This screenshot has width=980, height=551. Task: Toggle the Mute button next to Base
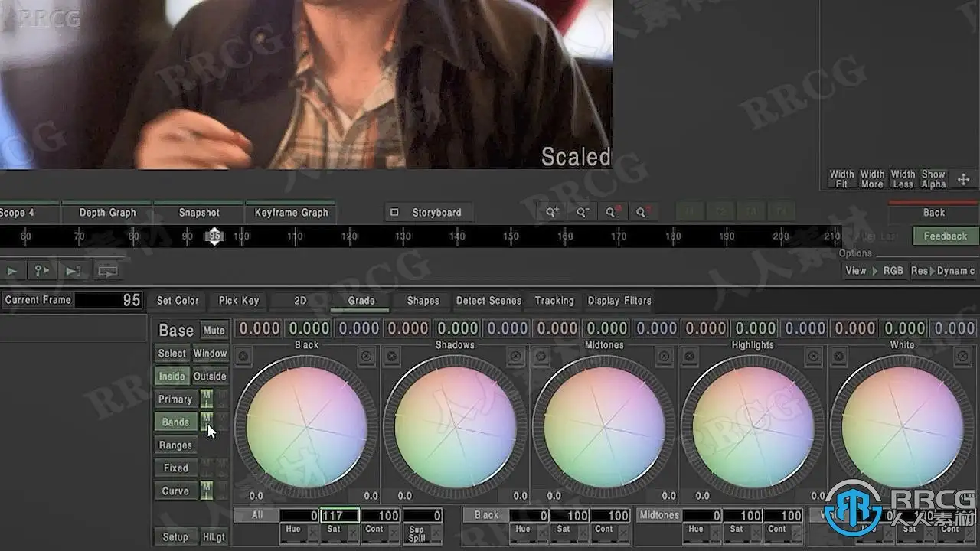(214, 330)
